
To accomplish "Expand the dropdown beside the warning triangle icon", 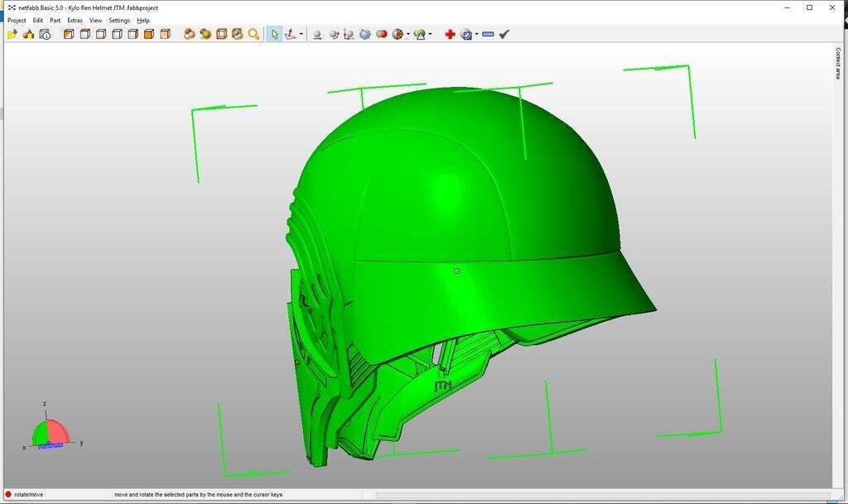I will [x=431, y=35].
